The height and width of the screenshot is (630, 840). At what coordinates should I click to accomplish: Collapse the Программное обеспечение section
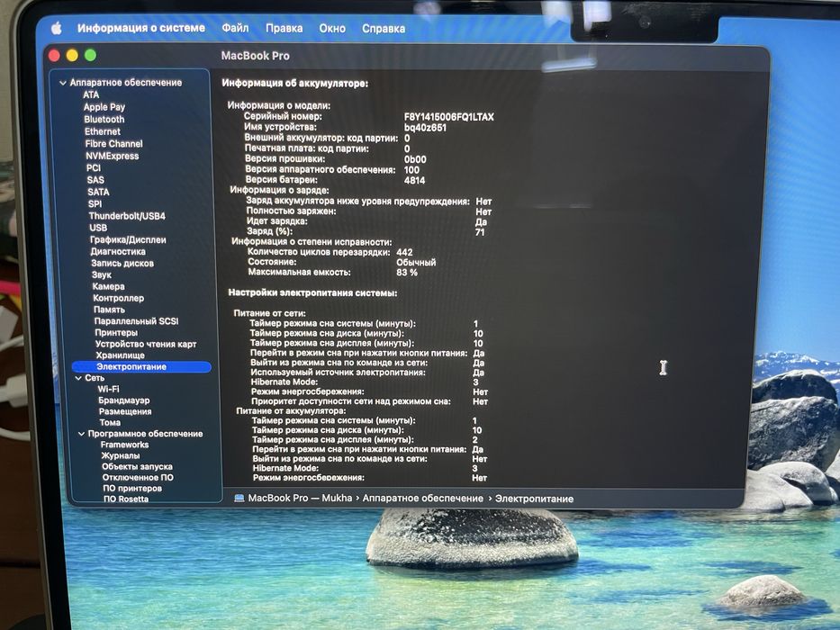click(81, 434)
